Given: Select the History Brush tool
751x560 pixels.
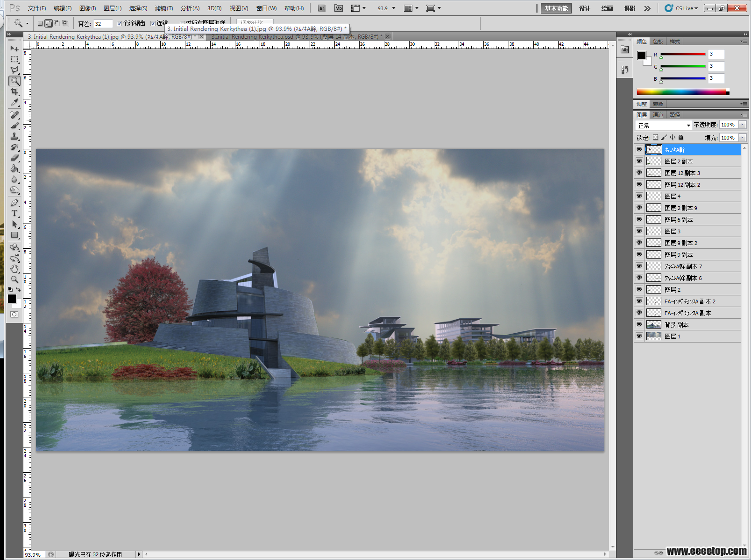Looking at the screenshot, I should click(x=14, y=147).
